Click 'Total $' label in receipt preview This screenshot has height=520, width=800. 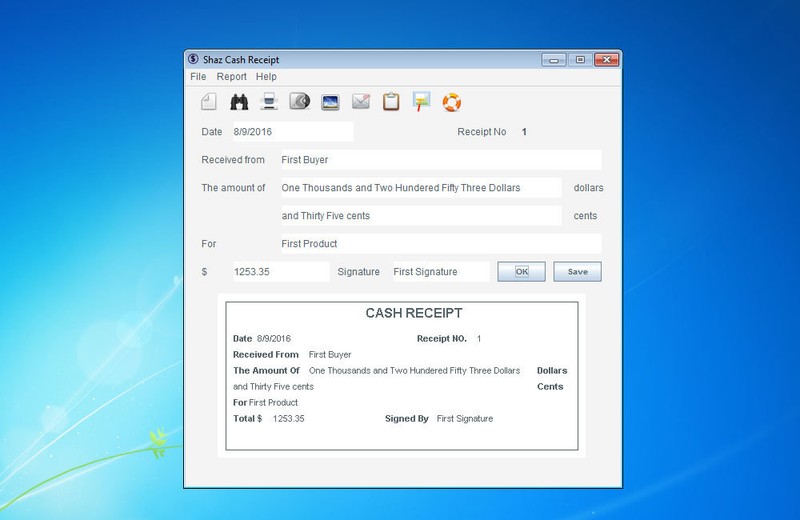(247, 418)
